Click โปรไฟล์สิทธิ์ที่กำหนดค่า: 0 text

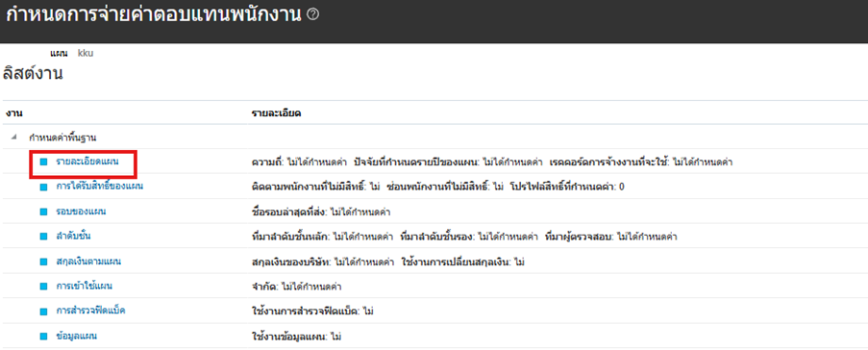(x=567, y=187)
